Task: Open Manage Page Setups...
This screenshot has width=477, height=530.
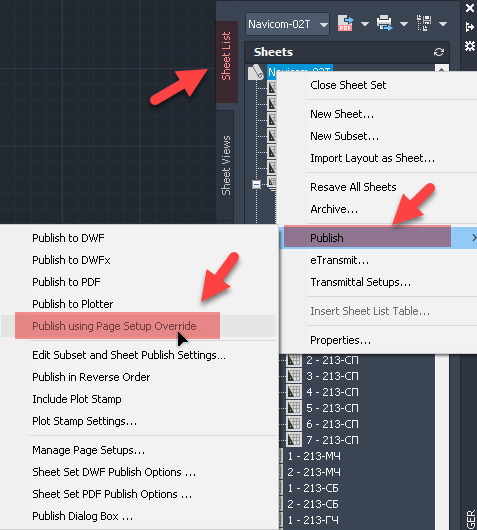Action: [x=89, y=450]
